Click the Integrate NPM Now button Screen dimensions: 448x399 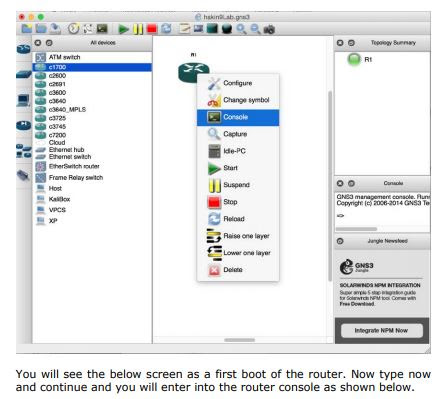pyautogui.click(x=382, y=331)
